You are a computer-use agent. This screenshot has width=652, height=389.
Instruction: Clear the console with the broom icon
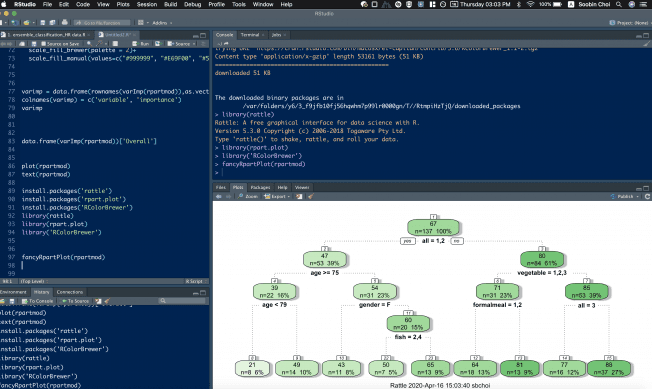(x=646, y=43)
